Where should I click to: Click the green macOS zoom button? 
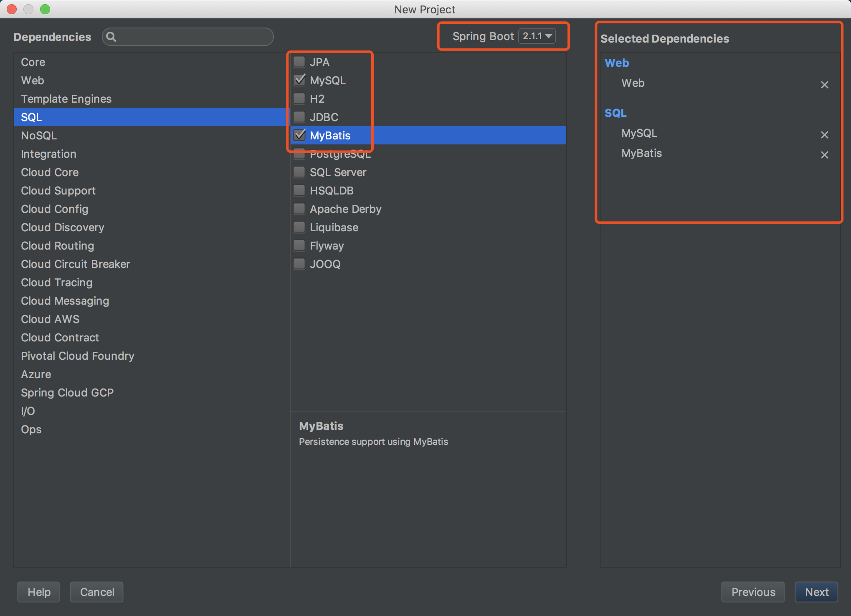45,9
